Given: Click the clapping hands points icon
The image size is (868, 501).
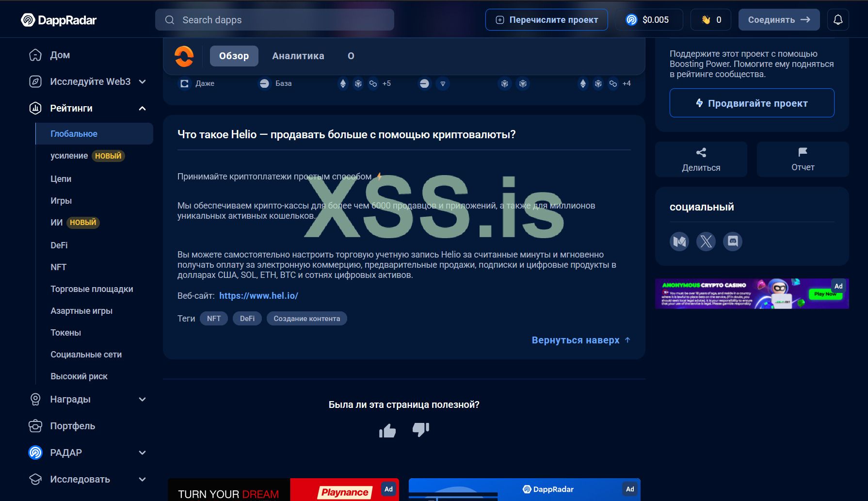Looking at the screenshot, I should 706,20.
